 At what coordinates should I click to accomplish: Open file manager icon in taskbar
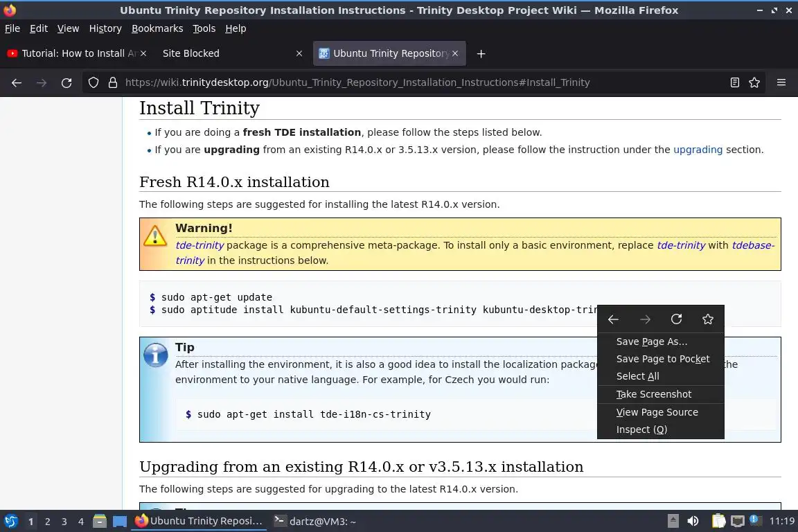[100, 522]
